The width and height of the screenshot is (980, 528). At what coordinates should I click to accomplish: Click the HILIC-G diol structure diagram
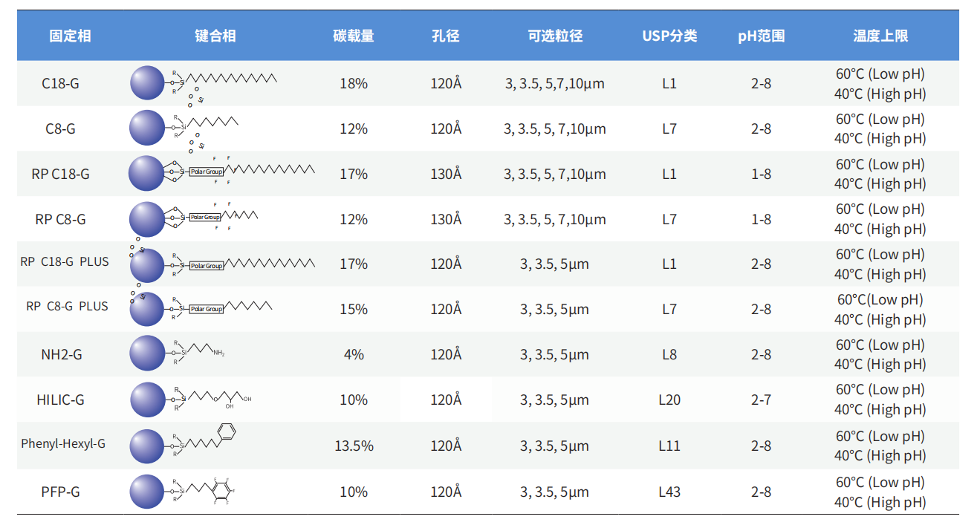(x=190, y=399)
